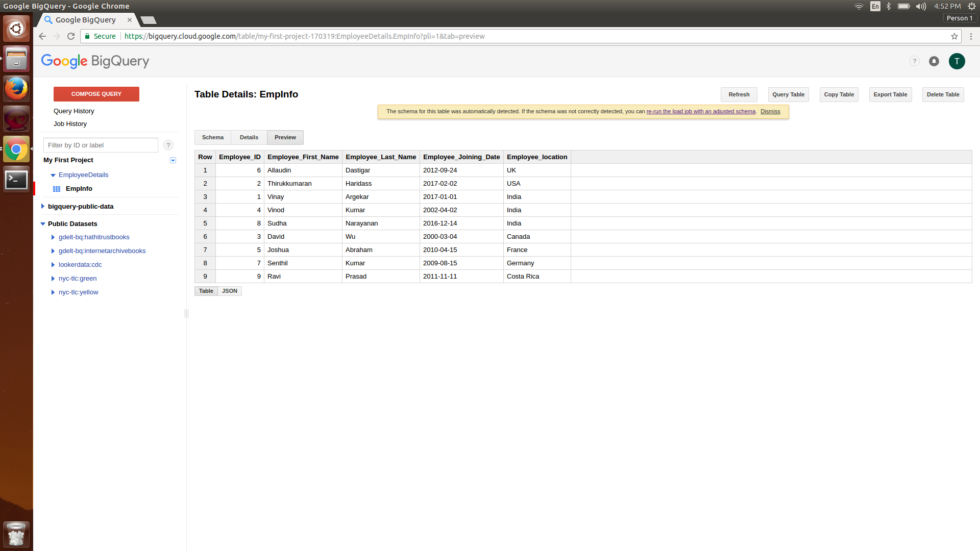Click the Export Table button
The image size is (980, 551).
891,94
